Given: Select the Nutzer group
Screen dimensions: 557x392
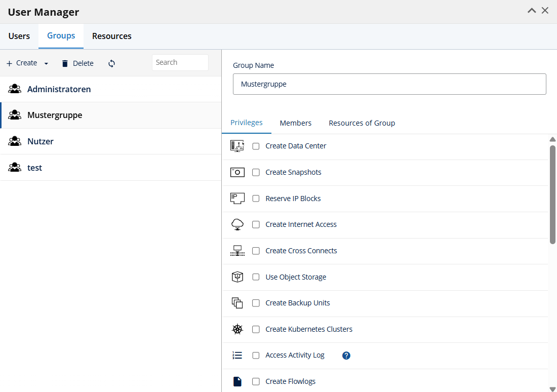Looking at the screenshot, I should coord(110,141).
